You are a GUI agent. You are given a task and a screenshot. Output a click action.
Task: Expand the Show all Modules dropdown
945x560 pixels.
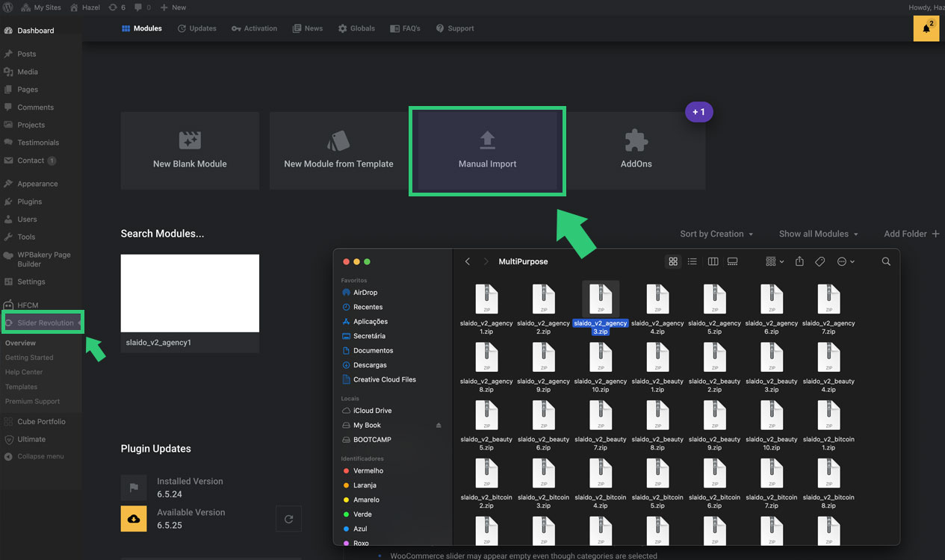[x=818, y=234]
